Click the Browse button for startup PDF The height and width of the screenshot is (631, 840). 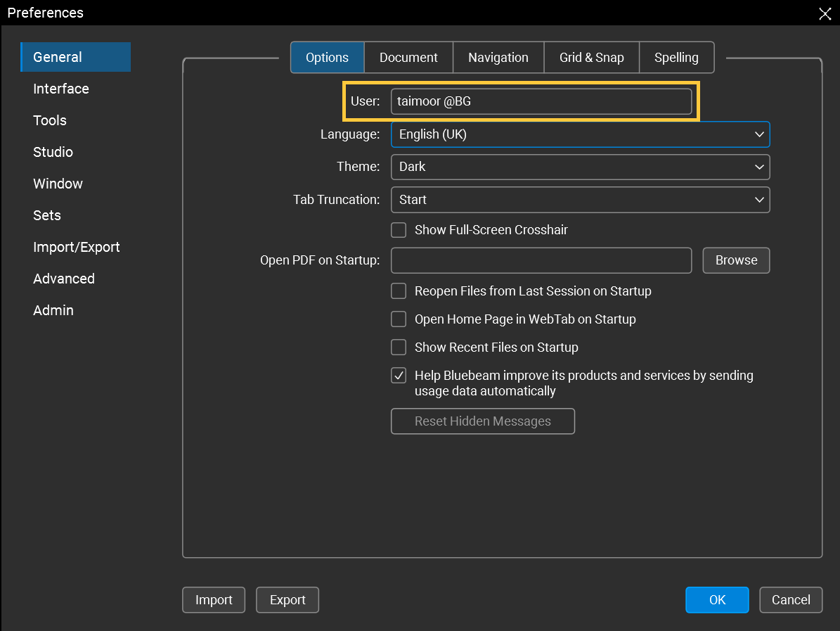(735, 260)
